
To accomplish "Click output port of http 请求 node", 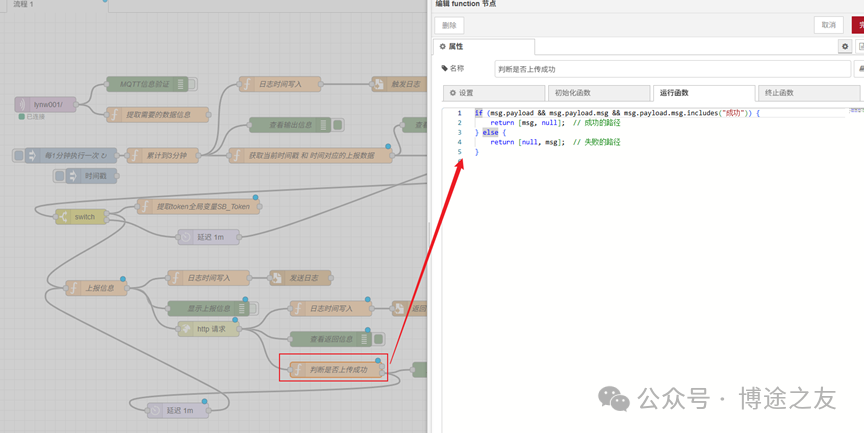I will coord(240,329).
